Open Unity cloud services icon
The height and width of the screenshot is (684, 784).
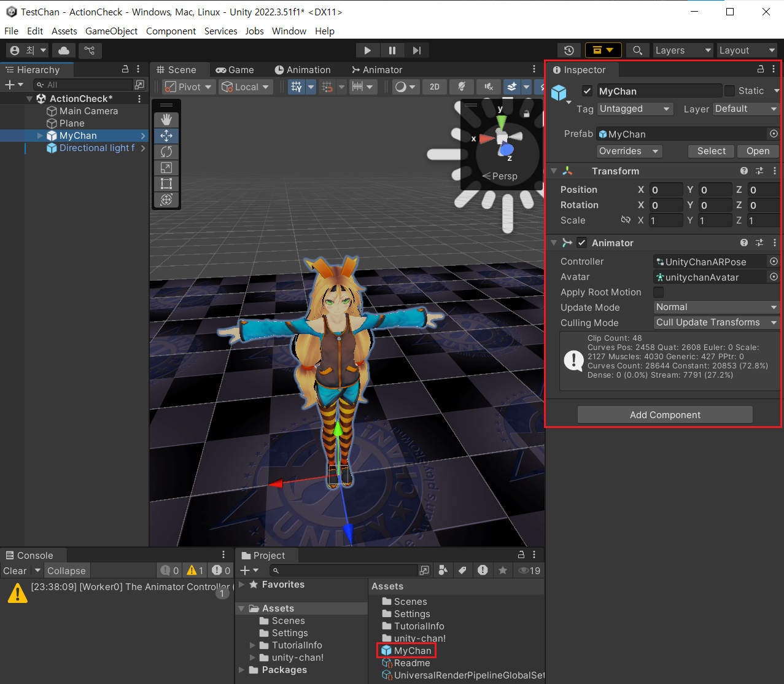coord(64,50)
